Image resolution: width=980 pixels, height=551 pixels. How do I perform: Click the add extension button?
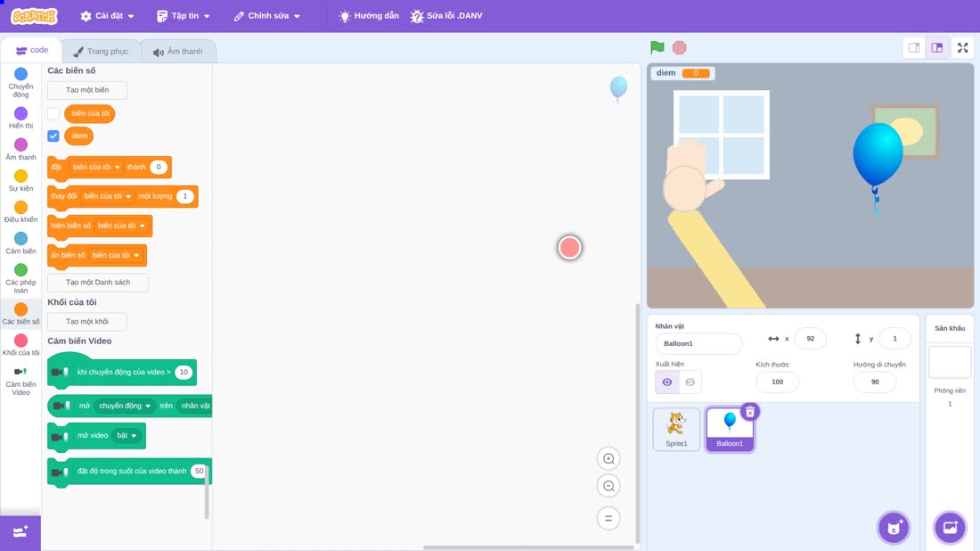pyautogui.click(x=20, y=532)
